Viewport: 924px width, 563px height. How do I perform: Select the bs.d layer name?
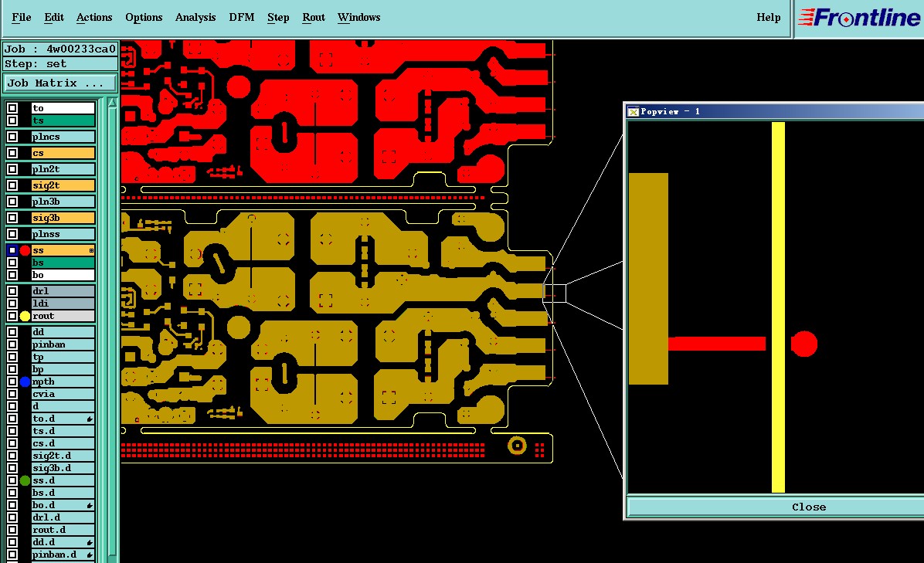tap(63, 493)
